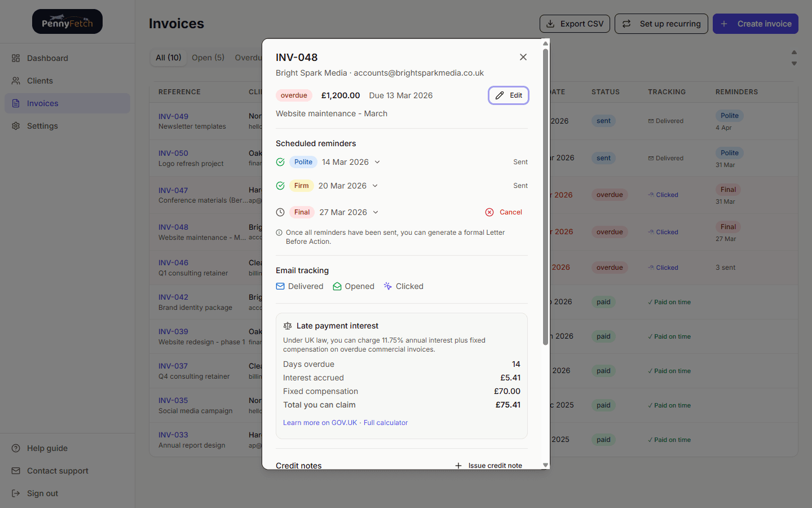Switch to the Open (5) invoices tab
812x508 pixels.
click(208, 57)
